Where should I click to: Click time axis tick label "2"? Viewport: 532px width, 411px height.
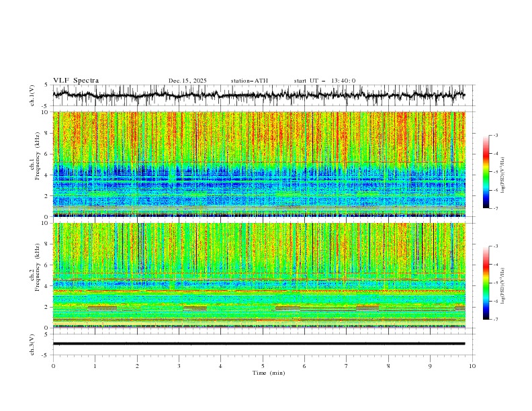137,366
